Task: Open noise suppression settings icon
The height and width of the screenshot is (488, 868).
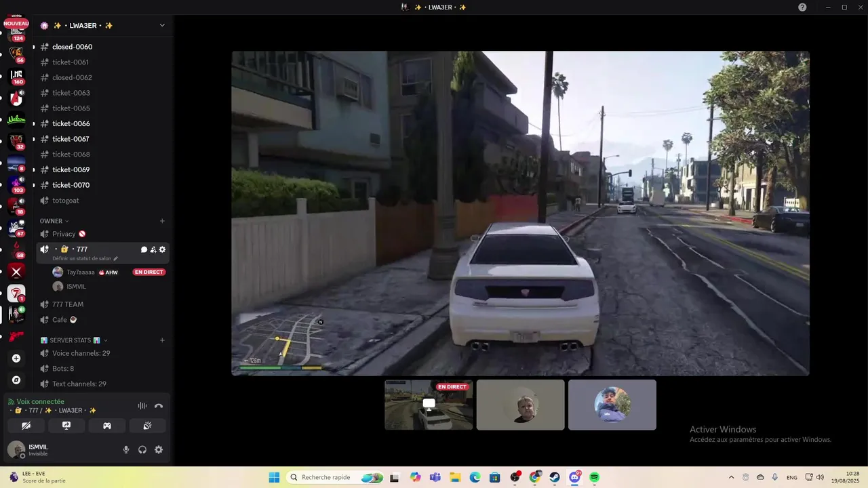Action: pos(142,406)
